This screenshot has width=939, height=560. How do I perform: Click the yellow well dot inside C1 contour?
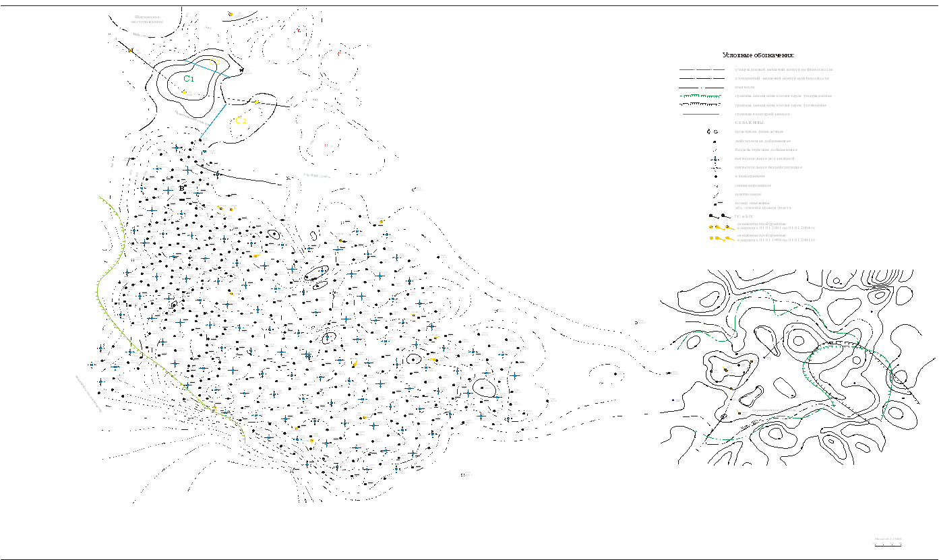point(184,92)
